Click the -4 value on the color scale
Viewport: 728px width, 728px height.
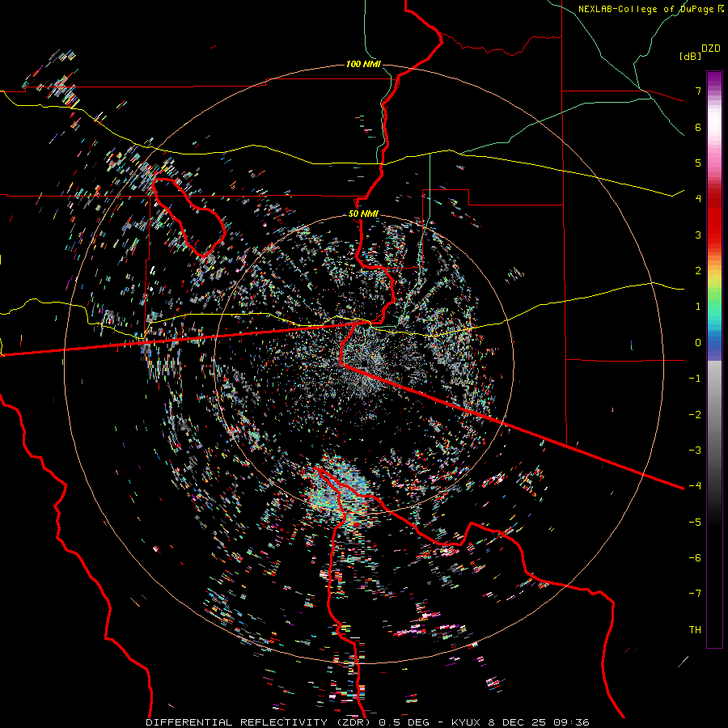click(x=695, y=485)
